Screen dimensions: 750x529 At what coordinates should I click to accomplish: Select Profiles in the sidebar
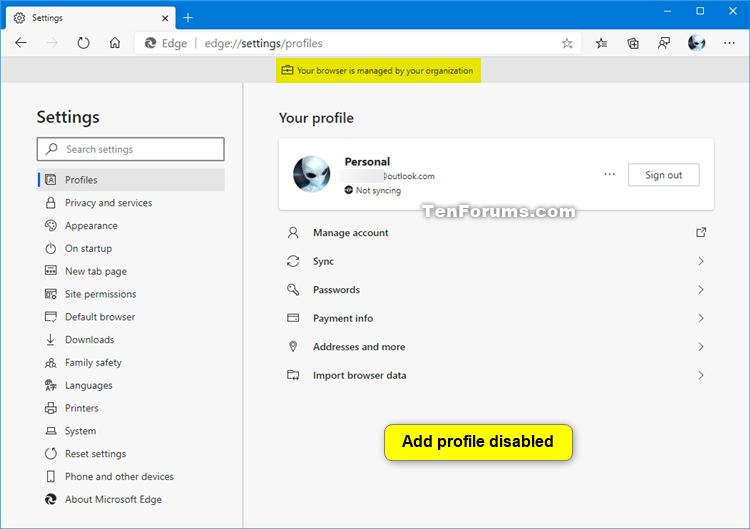click(131, 180)
